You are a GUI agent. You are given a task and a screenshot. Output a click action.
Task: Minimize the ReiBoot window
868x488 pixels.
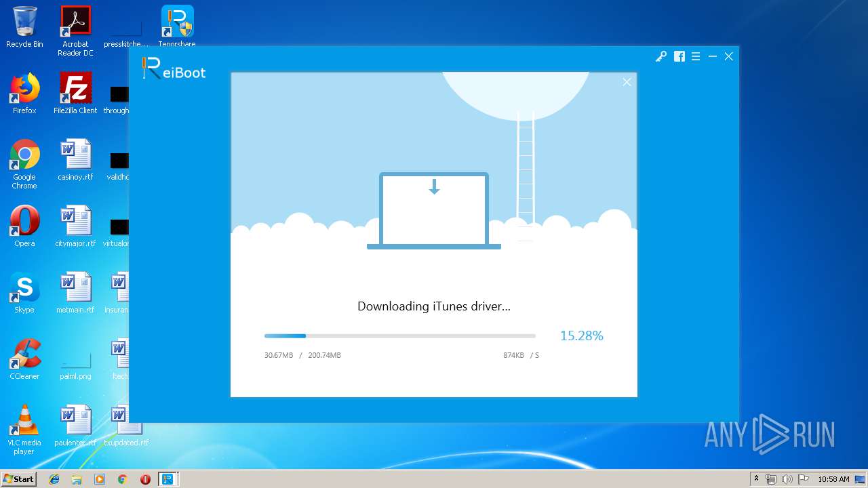[x=713, y=57]
